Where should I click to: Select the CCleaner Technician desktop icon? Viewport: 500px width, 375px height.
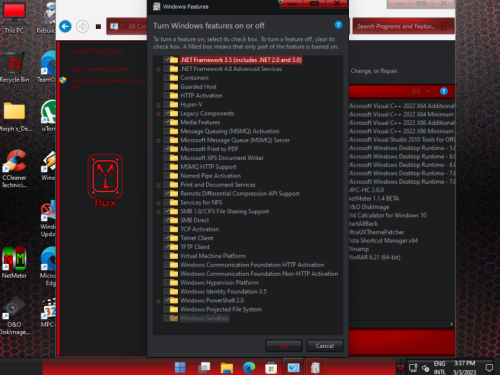14,169
